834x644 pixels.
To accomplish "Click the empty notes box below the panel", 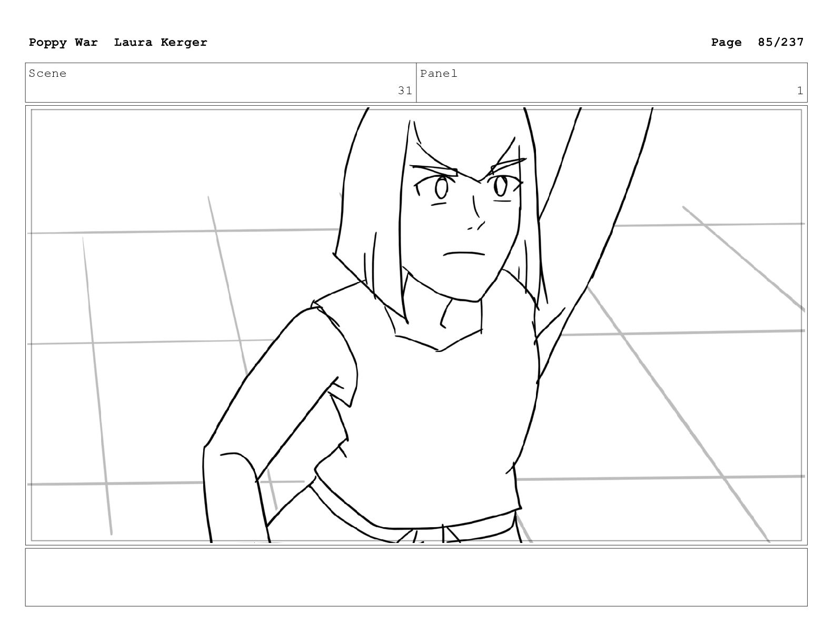I will (416, 577).
